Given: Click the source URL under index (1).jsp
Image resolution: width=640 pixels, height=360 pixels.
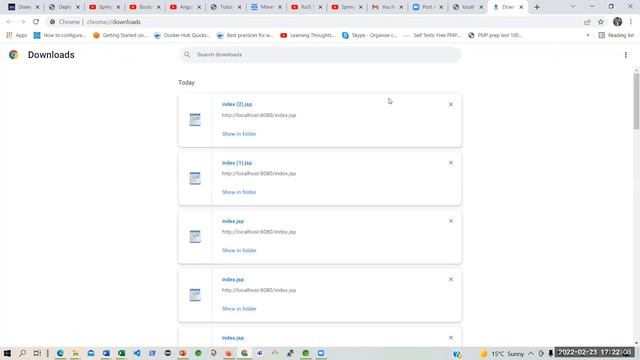Looking at the screenshot, I should click(259, 174).
